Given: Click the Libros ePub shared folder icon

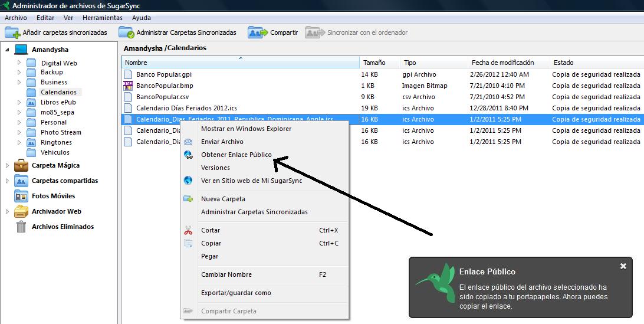Looking at the screenshot, I should (x=31, y=102).
